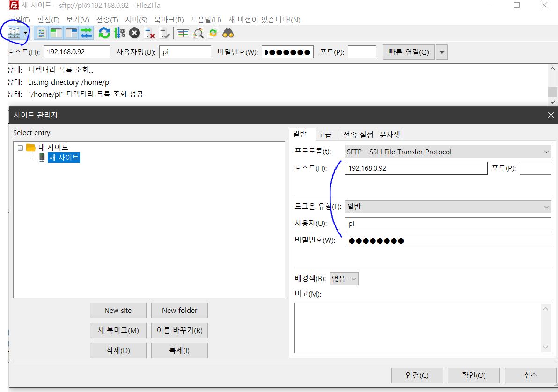
Task: Toggle transfer queue display icon
Action: click(86, 33)
